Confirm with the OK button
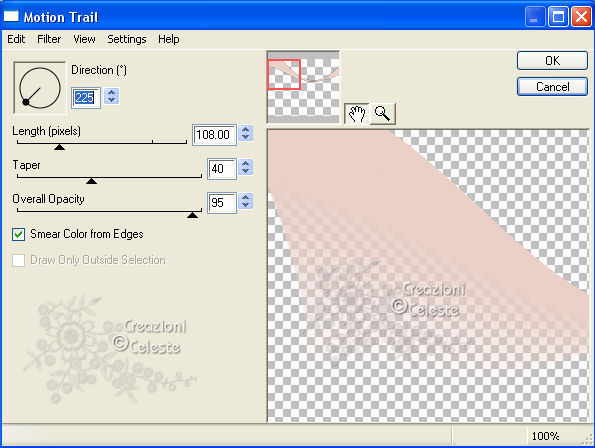The width and height of the screenshot is (595, 448). pyautogui.click(x=552, y=61)
